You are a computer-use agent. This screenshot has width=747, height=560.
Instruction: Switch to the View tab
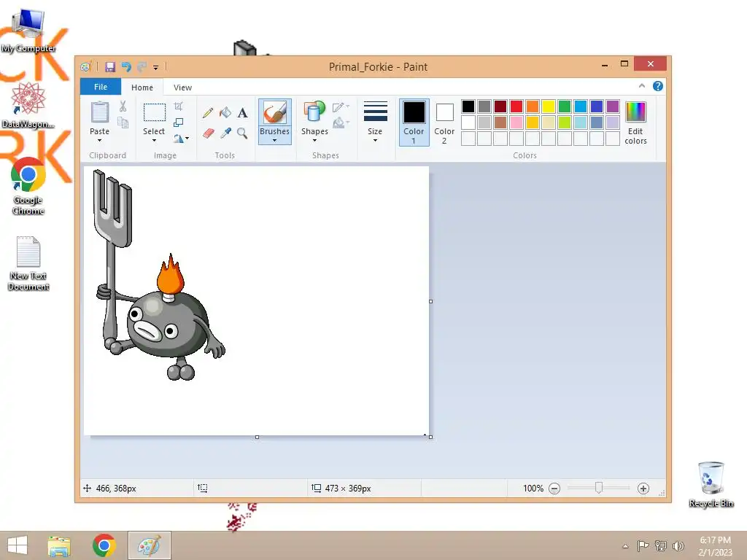pyautogui.click(x=182, y=87)
